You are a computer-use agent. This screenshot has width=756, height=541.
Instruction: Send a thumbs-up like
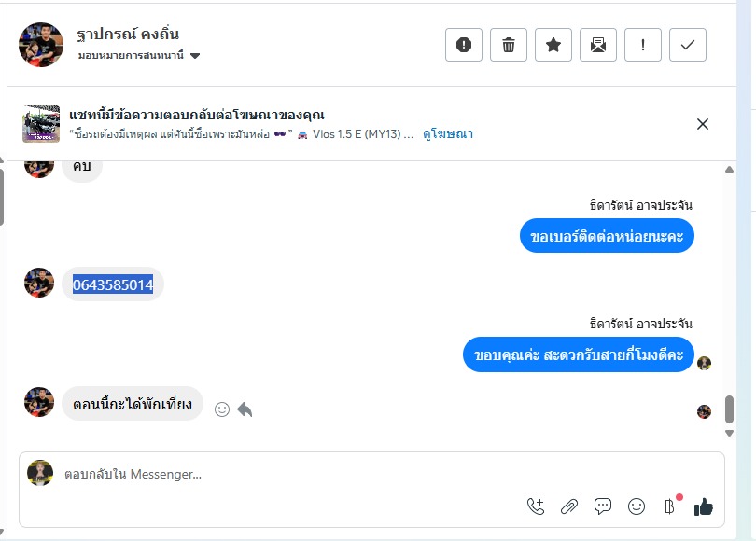click(x=703, y=506)
